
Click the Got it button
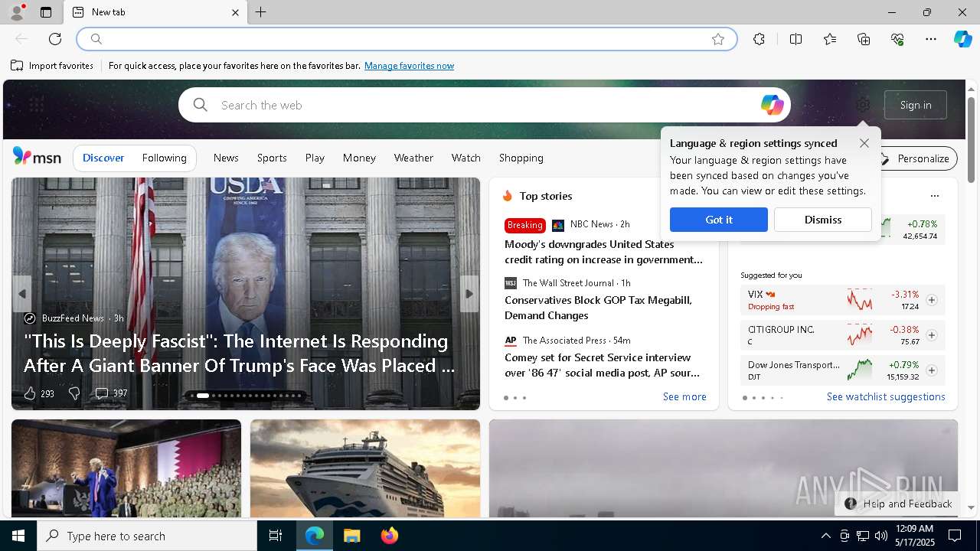718,220
